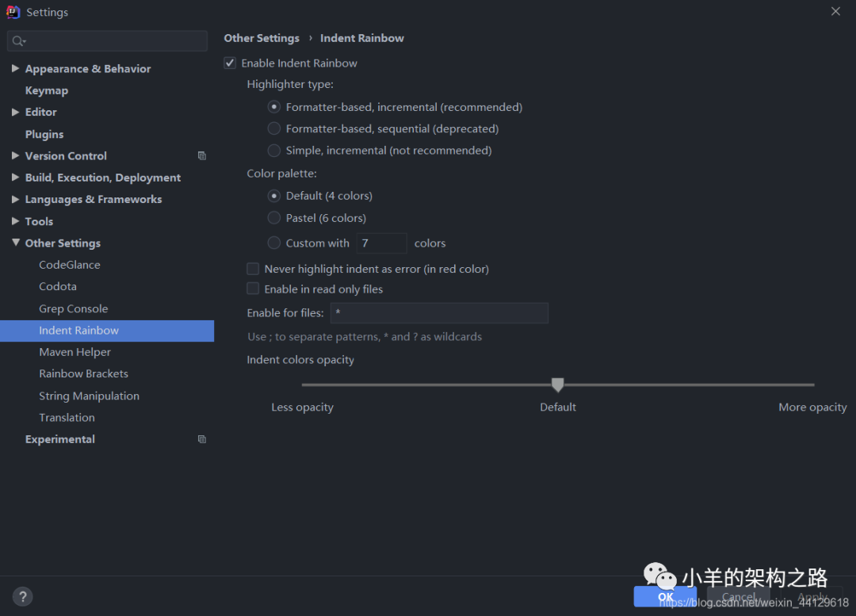Check Enable in read only files

[253, 289]
